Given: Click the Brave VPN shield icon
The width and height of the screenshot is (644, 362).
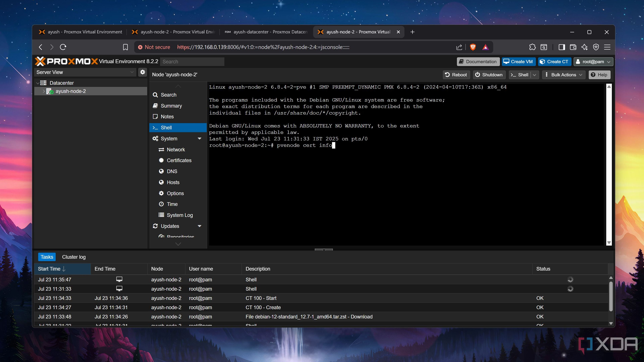Looking at the screenshot, I should pyautogui.click(x=596, y=47).
